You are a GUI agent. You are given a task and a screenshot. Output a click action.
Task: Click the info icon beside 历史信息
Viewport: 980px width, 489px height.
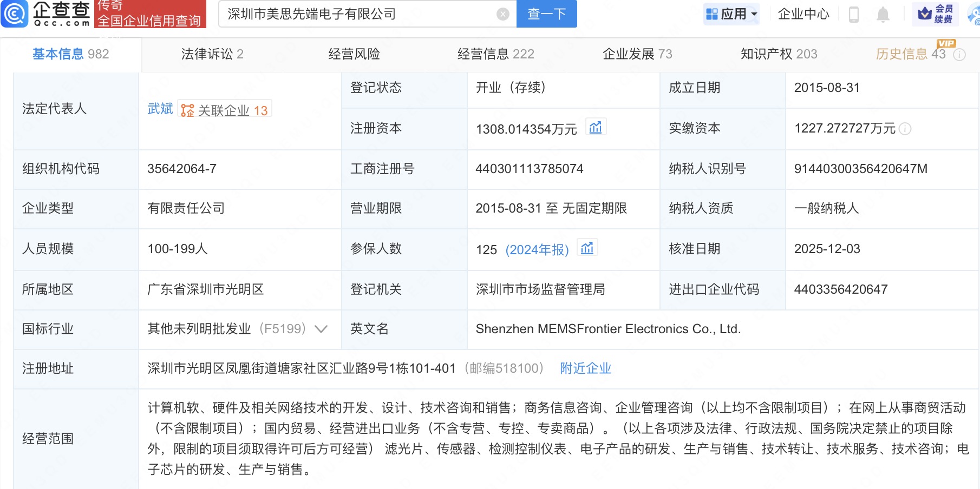(959, 55)
